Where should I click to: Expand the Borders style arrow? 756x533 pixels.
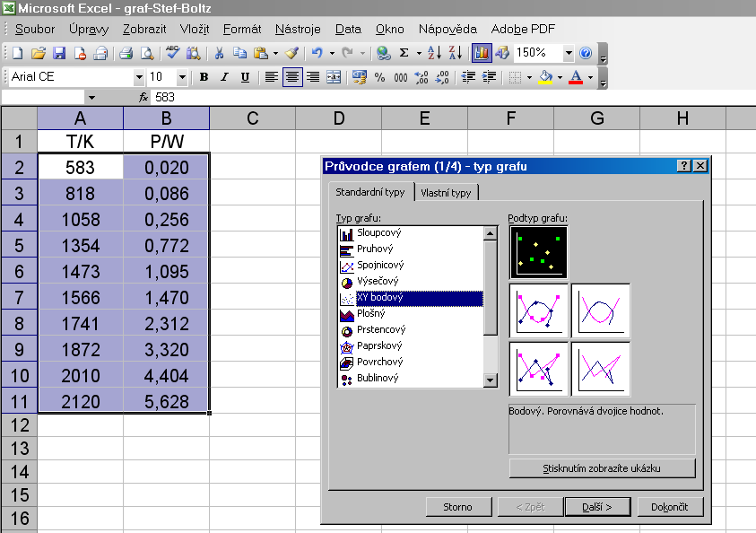pyautogui.click(x=529, y=77)
